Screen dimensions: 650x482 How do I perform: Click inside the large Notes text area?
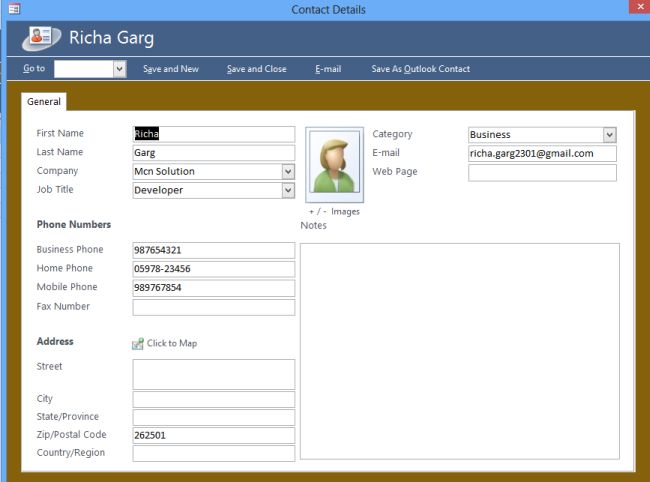tap(460, 351)
